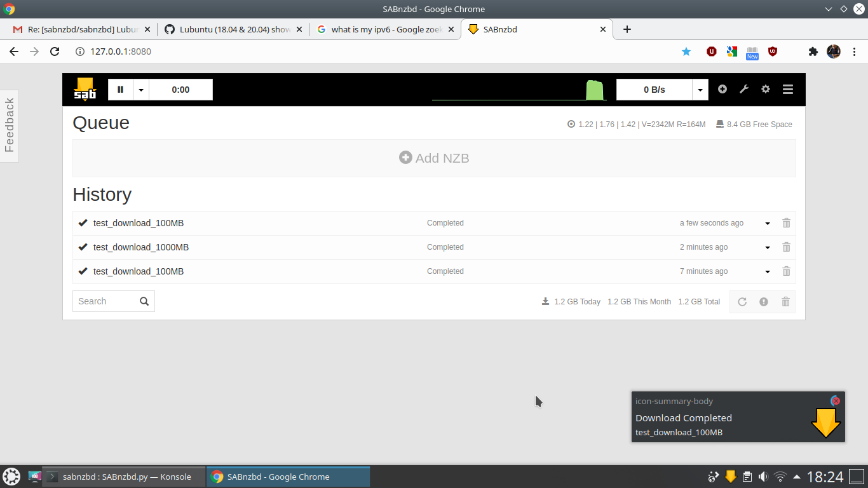Close the Download Completed notification popup
This screenshot has width=868, height=488.
coord(835,401)
